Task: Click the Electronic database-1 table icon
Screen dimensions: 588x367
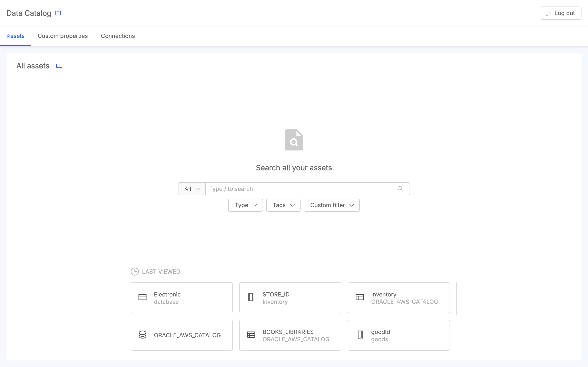Action: tap(143, 298)
